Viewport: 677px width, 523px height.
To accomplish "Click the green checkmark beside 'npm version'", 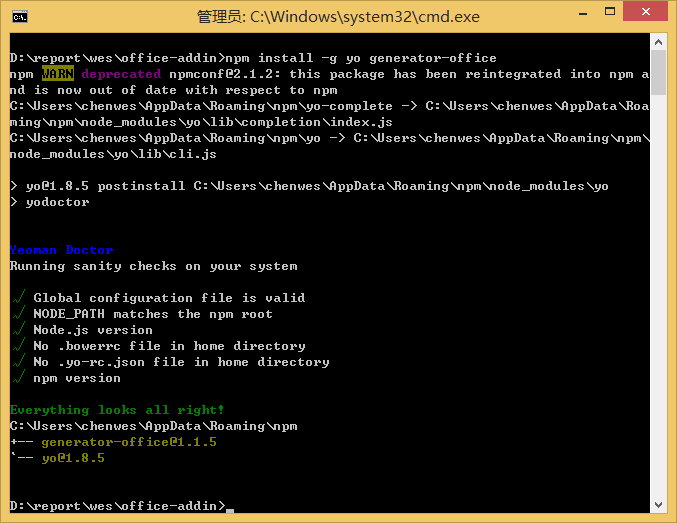I will (x=19, y=377).
